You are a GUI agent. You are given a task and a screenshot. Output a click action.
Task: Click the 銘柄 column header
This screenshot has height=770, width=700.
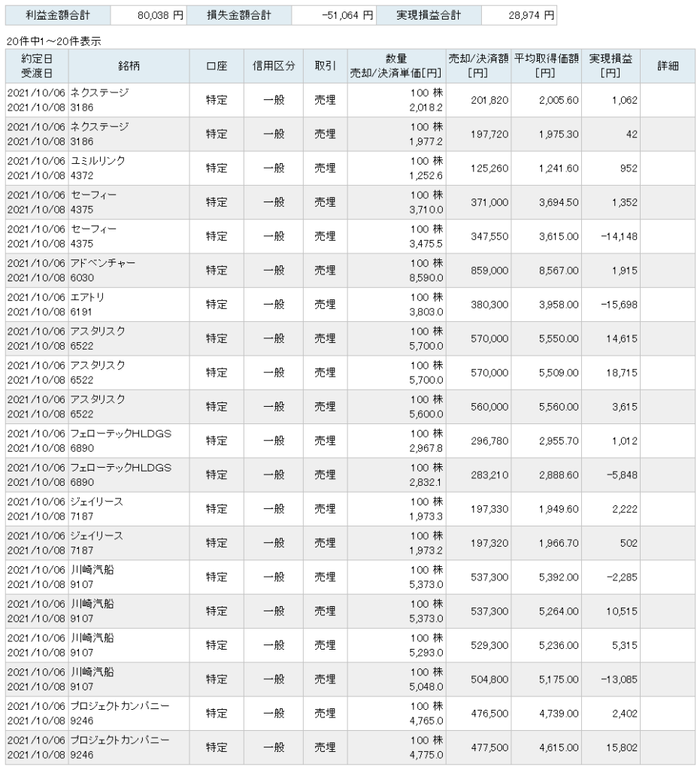click(x=129, y=66)
